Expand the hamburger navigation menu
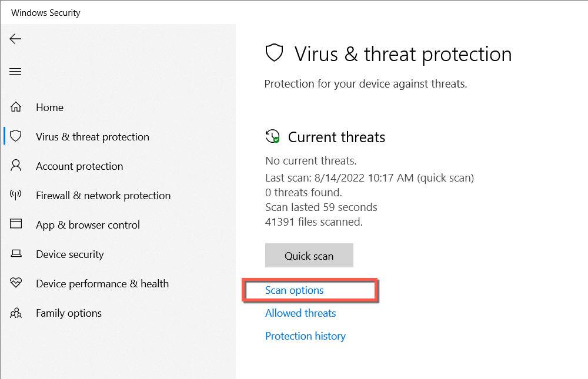588x379 pixels. (15, 72)
